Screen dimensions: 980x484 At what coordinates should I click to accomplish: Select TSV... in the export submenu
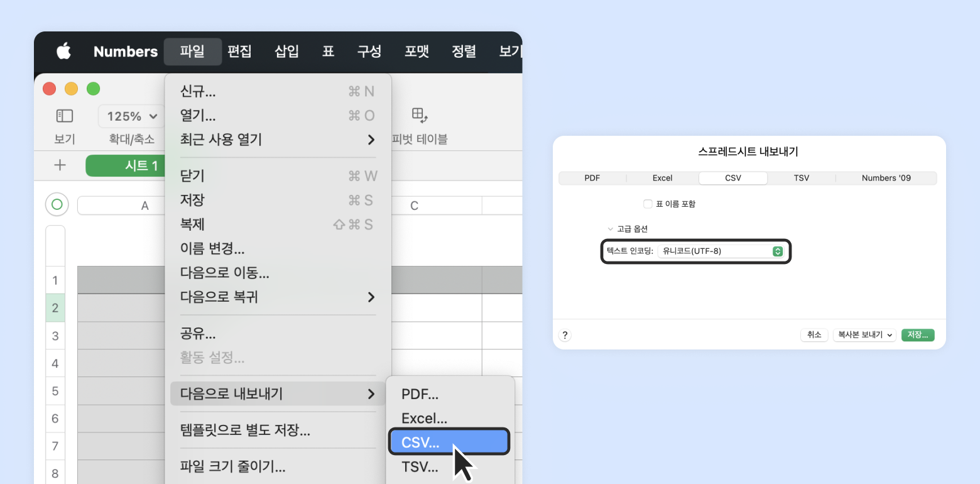pos(449,466)
